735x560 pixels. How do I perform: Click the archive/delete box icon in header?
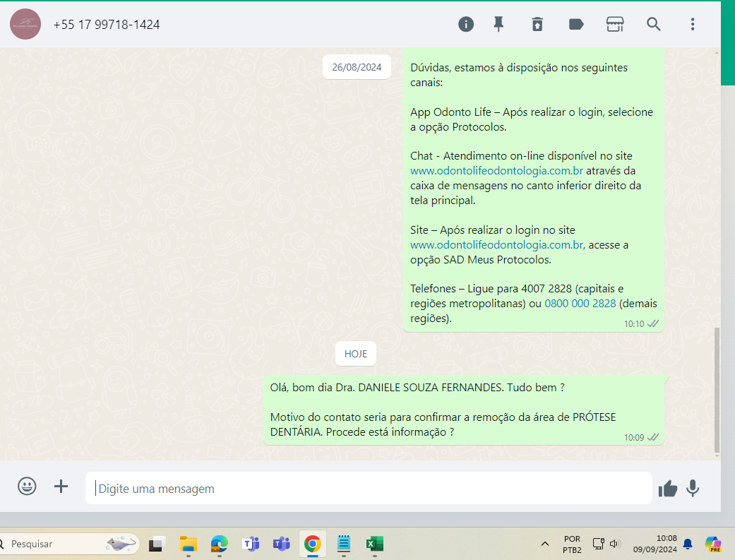[x=537, y=24]
